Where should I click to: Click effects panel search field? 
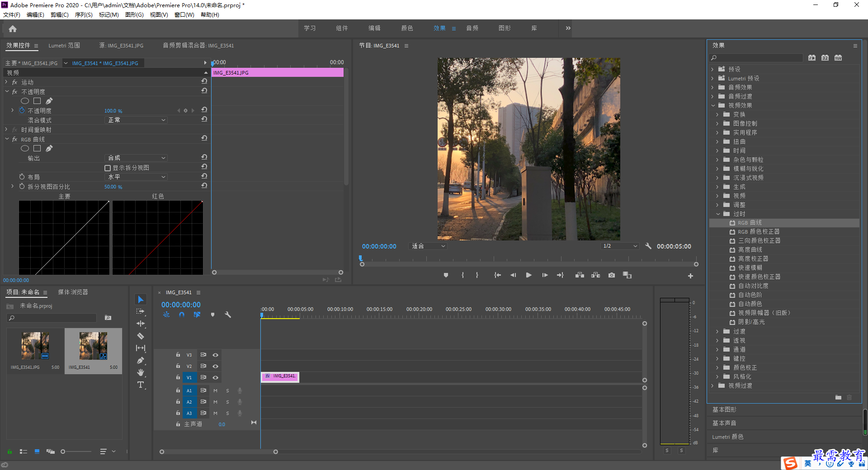757,58
